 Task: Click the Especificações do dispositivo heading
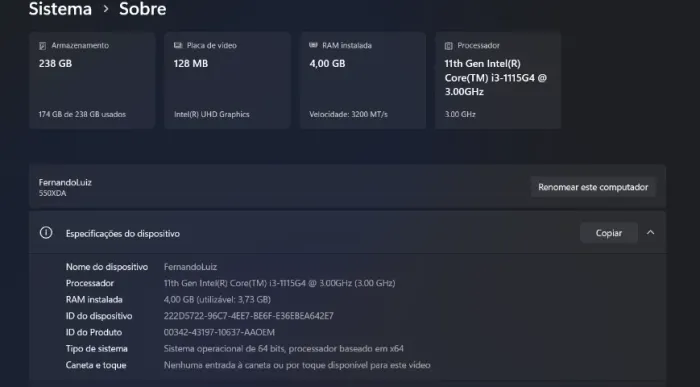[123, 233]
